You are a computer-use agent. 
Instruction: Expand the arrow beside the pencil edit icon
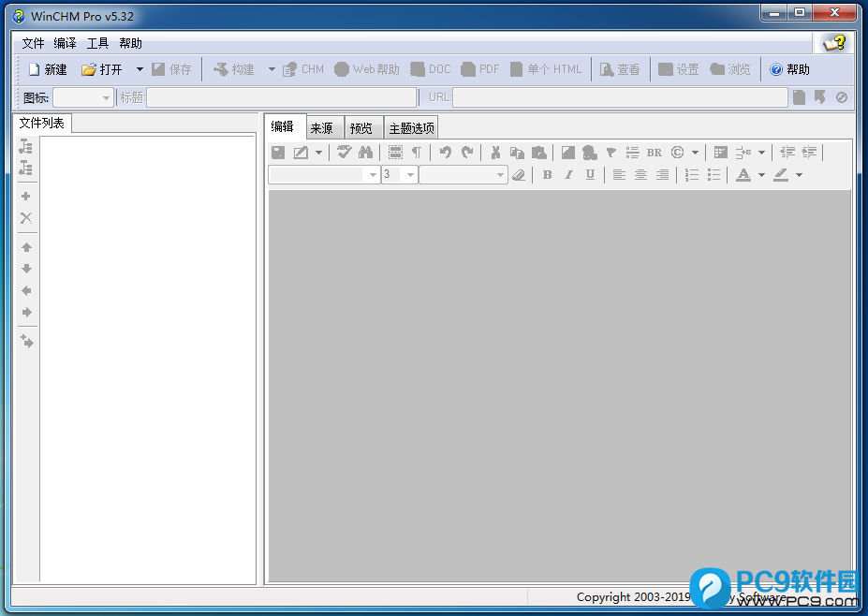(319, 153)
